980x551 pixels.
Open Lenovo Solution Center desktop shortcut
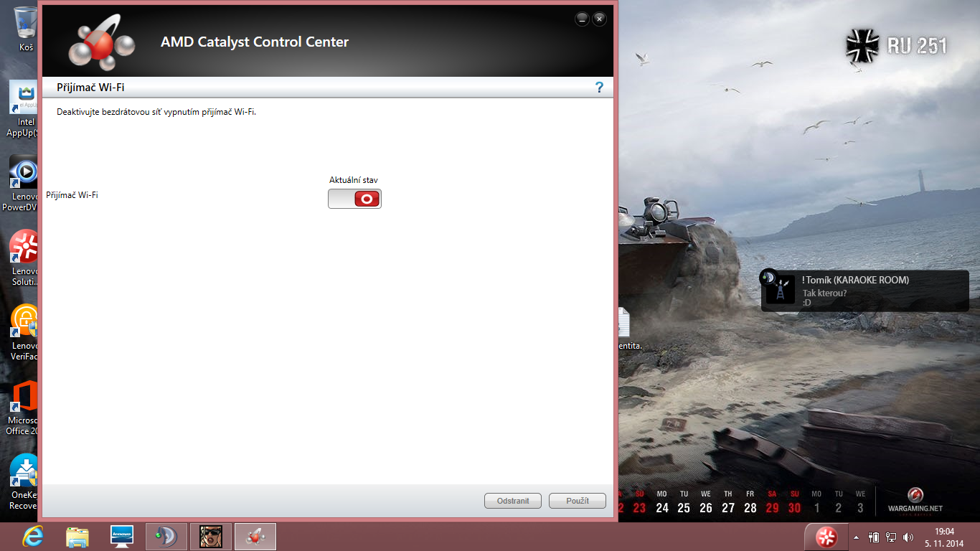point(23,258)
